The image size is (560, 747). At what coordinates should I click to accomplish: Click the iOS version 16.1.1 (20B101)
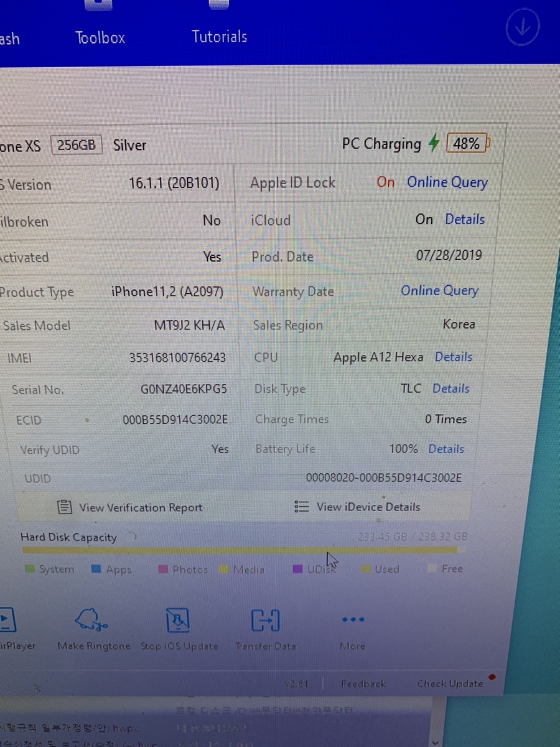(x=174, y=184)
